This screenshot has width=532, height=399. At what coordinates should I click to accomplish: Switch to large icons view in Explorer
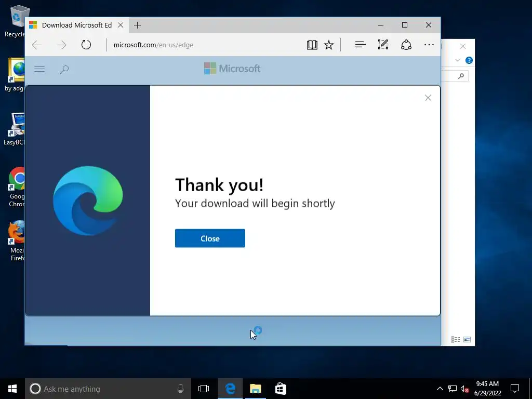coord(467,339)
